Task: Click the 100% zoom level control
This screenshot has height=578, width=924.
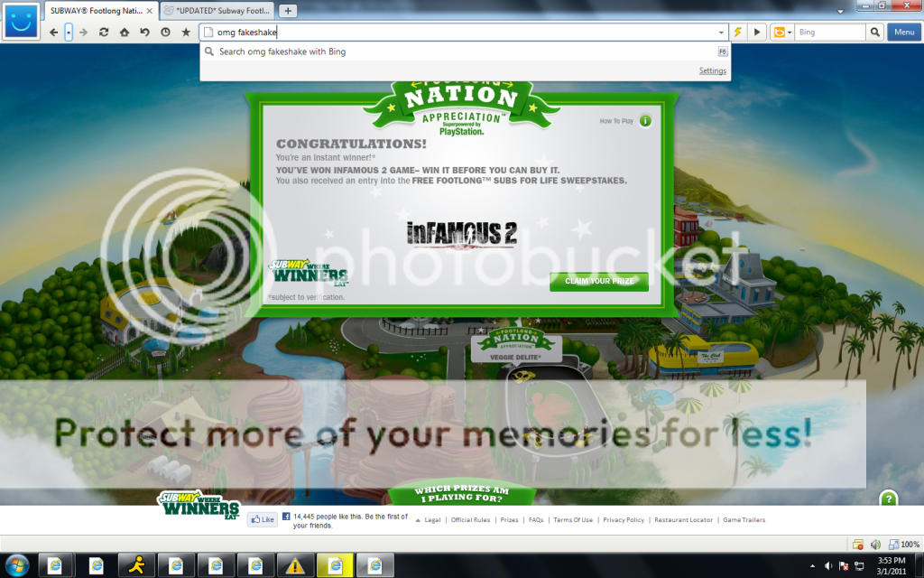Action: [904, 545]
